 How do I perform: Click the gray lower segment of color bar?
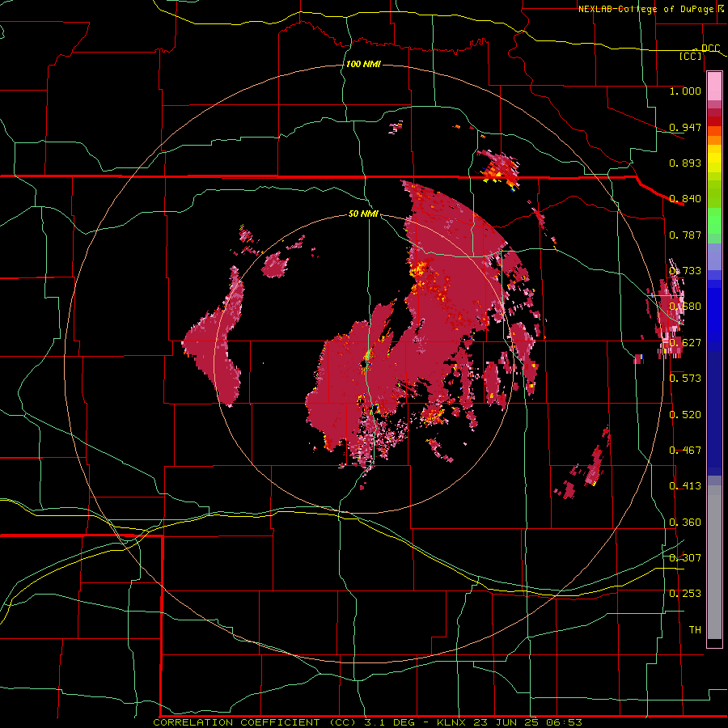tap(714, 562)
